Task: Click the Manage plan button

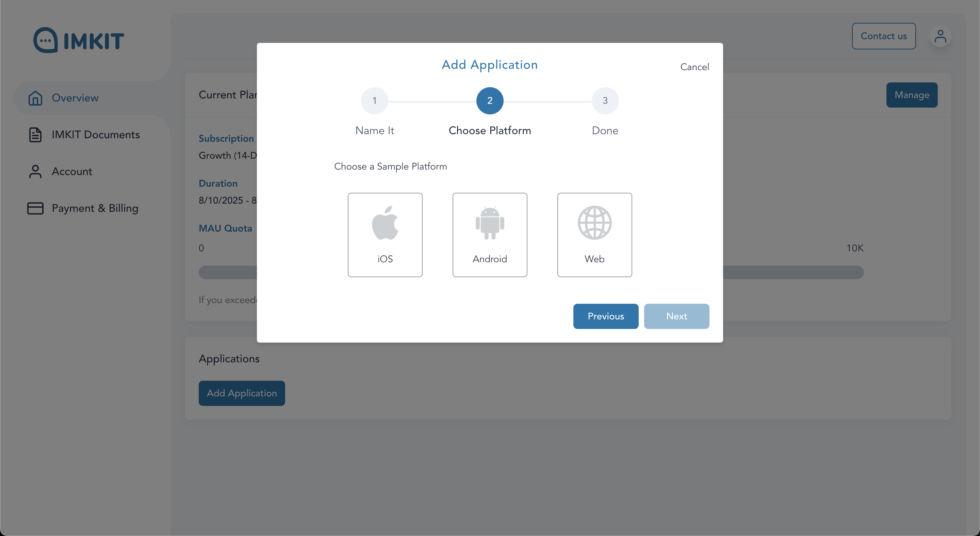Action: click(x=912, y=95)
